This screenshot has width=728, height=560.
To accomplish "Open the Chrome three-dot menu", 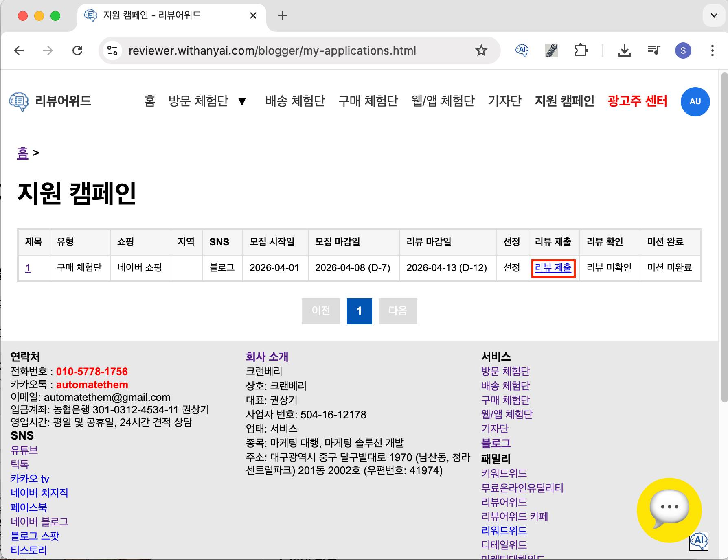I will 712,50.
